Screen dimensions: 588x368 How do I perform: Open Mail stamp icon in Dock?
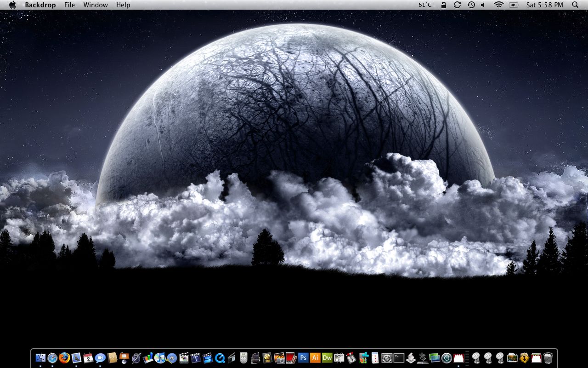[x=76, y=357]
